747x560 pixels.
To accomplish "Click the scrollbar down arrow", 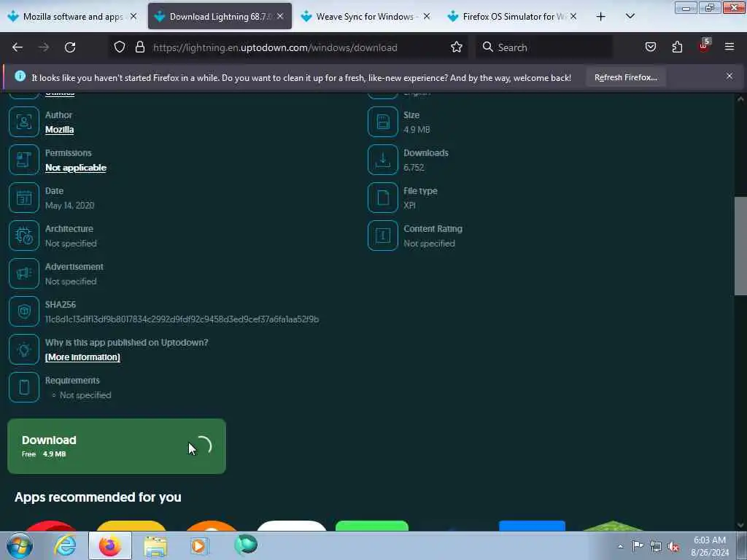I will (x=740, y=525).
